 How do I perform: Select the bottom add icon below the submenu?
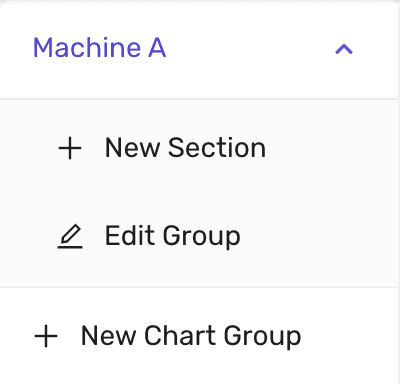click(46, 336)
